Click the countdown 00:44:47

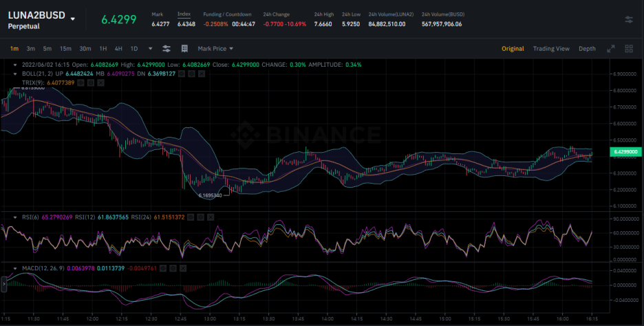point(244,24)
